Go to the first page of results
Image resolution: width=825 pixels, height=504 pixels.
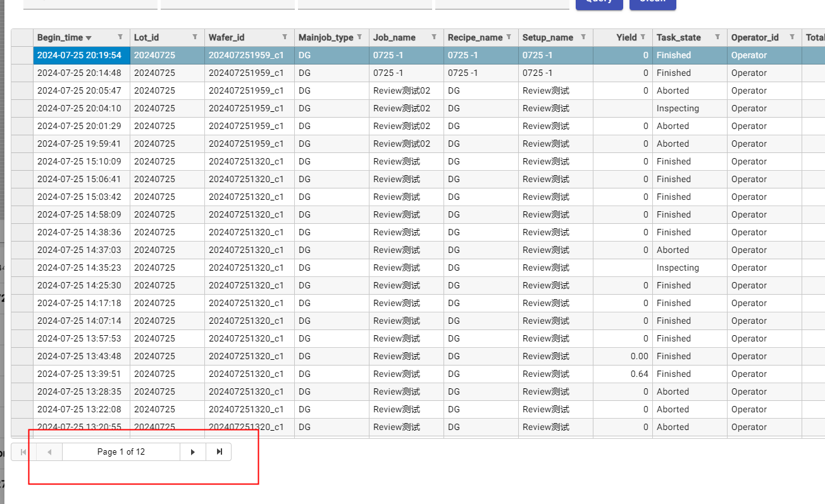tap(23, 452)
